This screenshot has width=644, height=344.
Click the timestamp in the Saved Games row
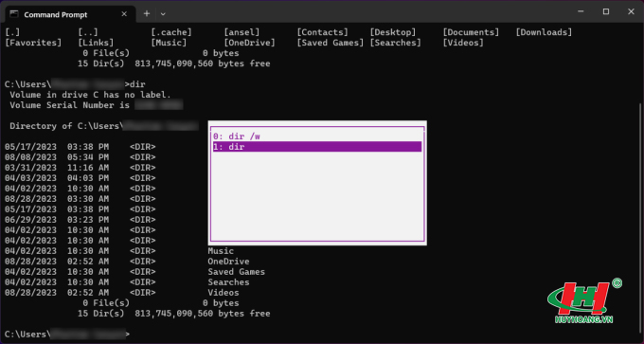point(57,272)
